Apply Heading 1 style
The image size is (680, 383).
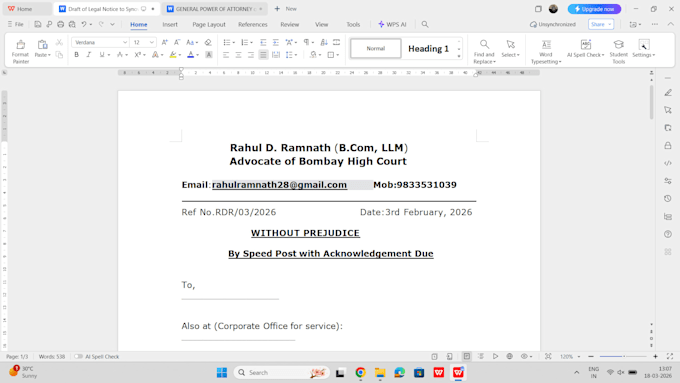(x=428, y=49)
